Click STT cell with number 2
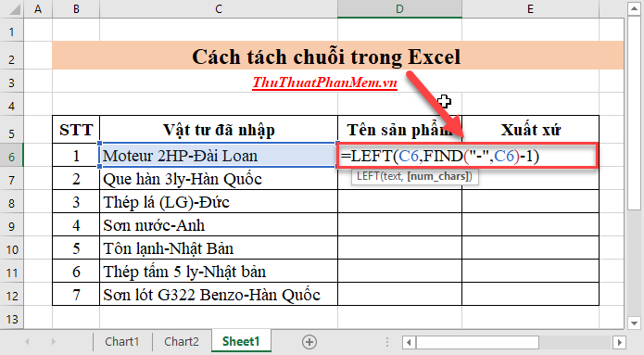This screenshot has width=644, height=355. tap(76, 179)
